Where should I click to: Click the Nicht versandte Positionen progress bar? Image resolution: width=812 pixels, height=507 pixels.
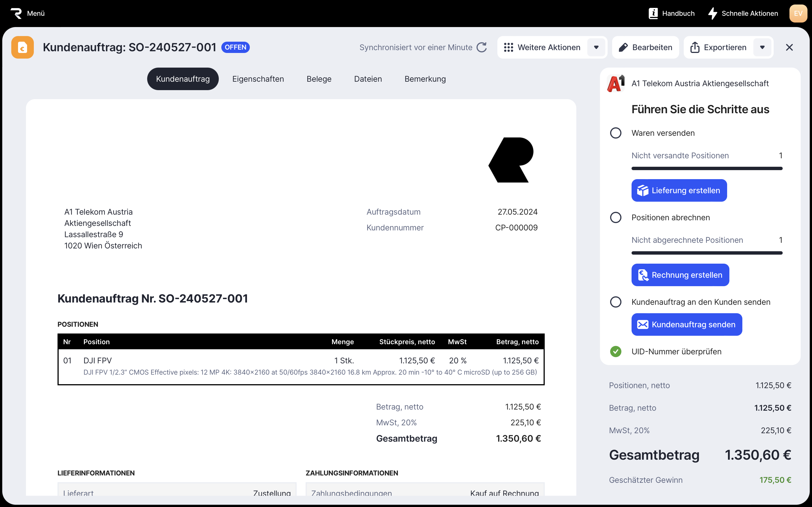pos(707,168)
